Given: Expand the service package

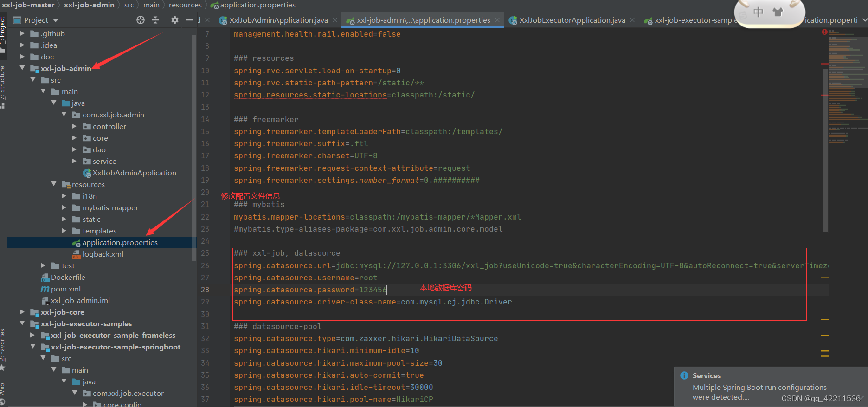Looking at the screenshot, I should tap(74, 161).
